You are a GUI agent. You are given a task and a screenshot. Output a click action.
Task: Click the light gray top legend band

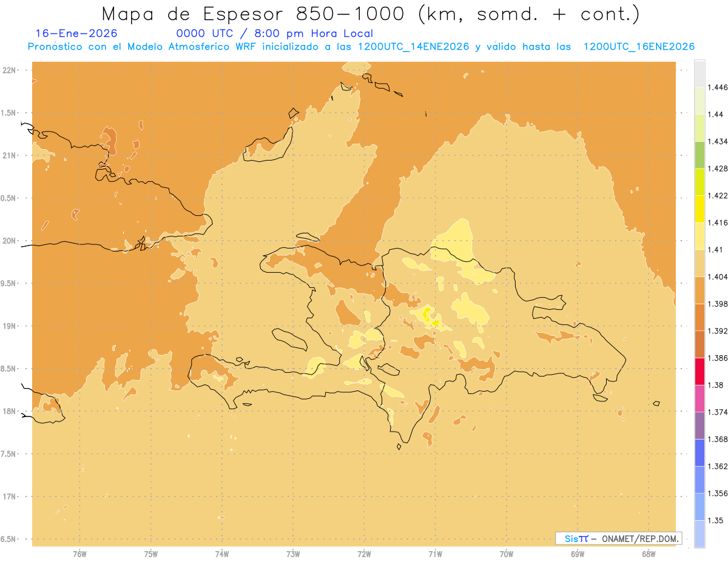(x=699, y=73)
